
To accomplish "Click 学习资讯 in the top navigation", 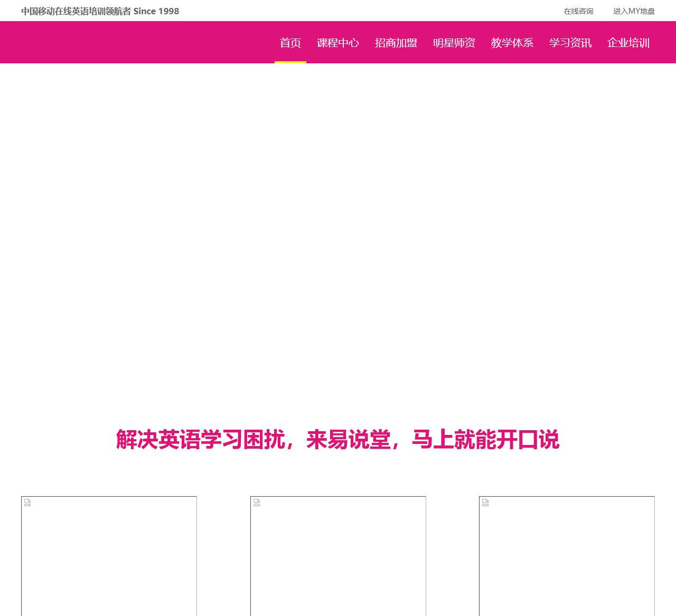I will [570, 43].
